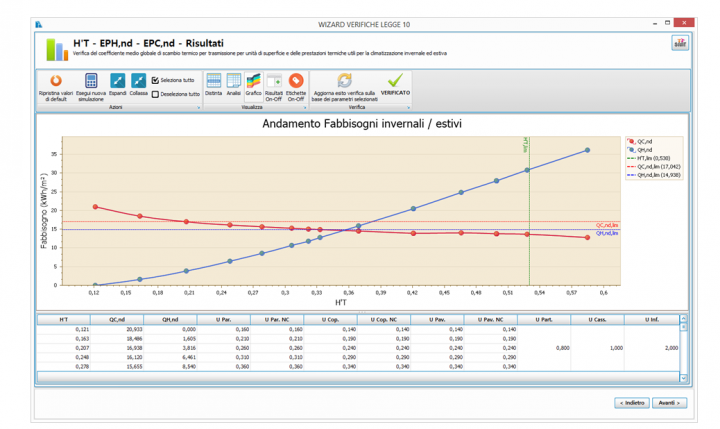Image resolution: width=720 pixels, height=429 pixels.
Task: Check the Deseleziona tutto checkbox
Action: [155, 94]
